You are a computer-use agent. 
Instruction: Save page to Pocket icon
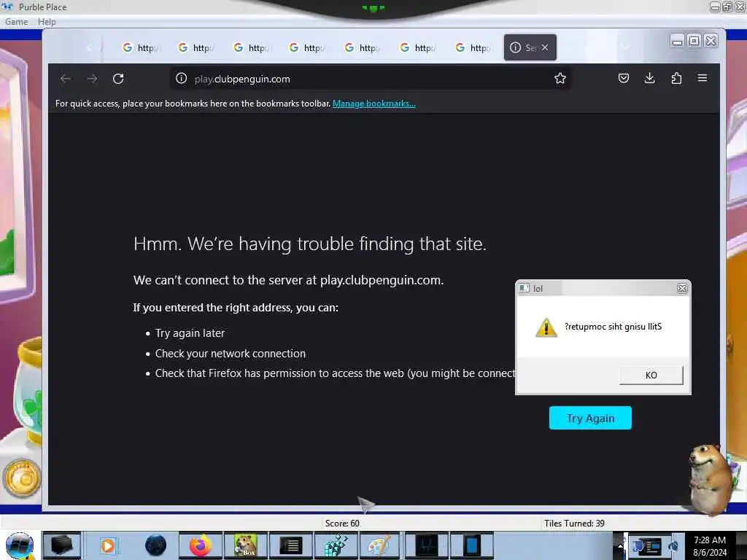pyautogui.click(x=623, y=78)
